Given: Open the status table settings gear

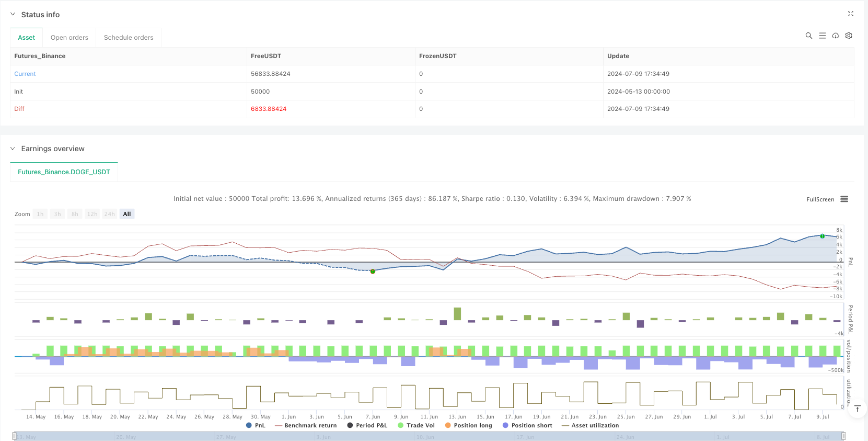Looking at the screenshot, I should click(849, 36).
